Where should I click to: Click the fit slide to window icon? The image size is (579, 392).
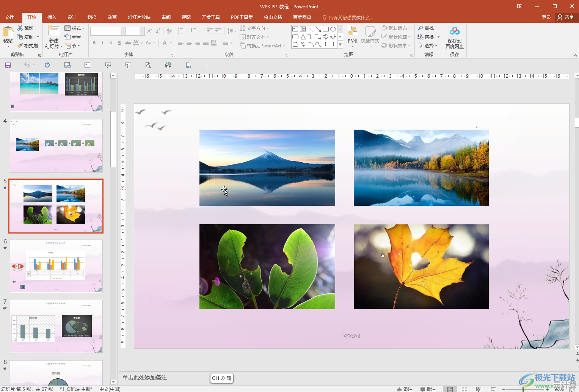click(573, 389)
